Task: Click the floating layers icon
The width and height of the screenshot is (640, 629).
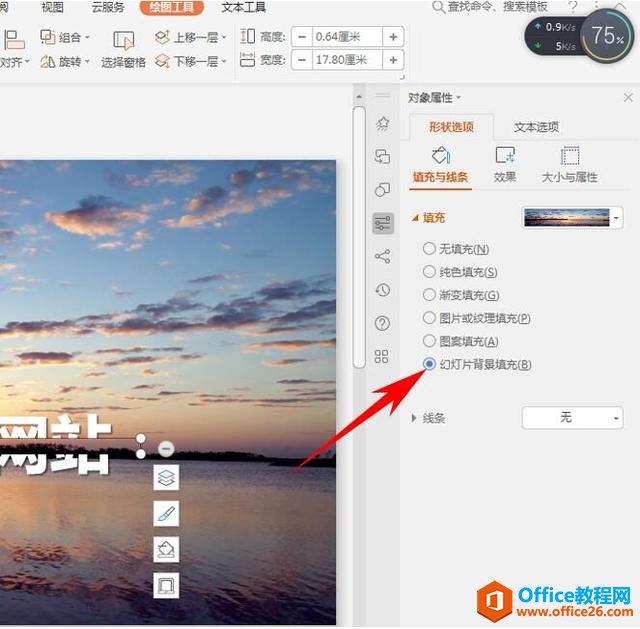Action: click(166, 477)
